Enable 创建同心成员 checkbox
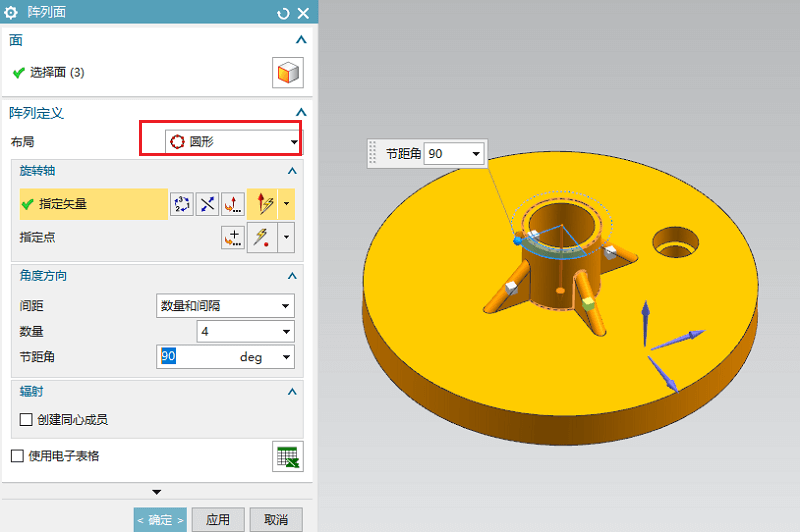 pos(26,420)
